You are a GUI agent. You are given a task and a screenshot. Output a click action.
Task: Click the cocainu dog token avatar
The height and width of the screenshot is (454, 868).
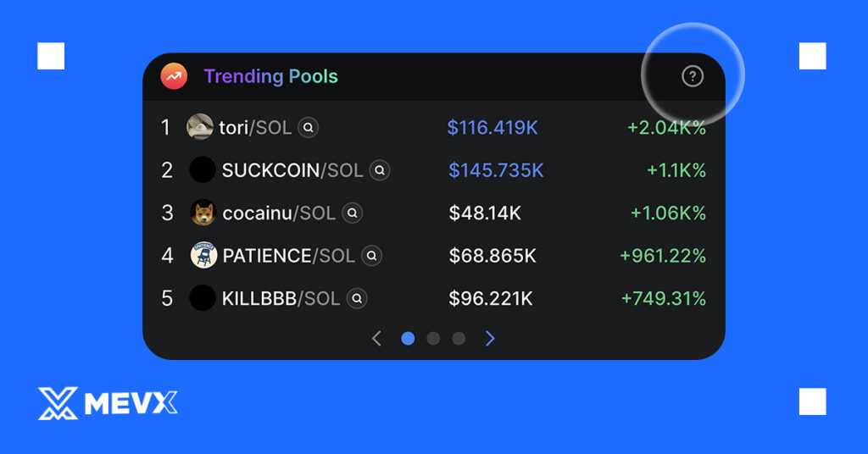pos(203,213)
